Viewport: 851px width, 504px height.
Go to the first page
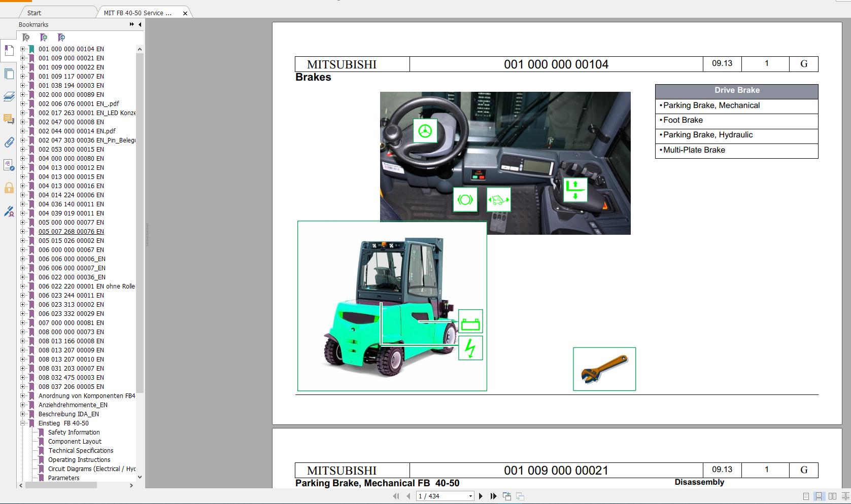pos(396,496)
